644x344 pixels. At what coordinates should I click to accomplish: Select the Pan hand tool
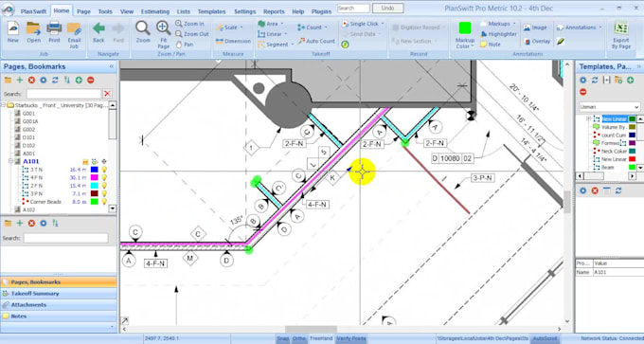pyautogui.click(x=185, y=45)
